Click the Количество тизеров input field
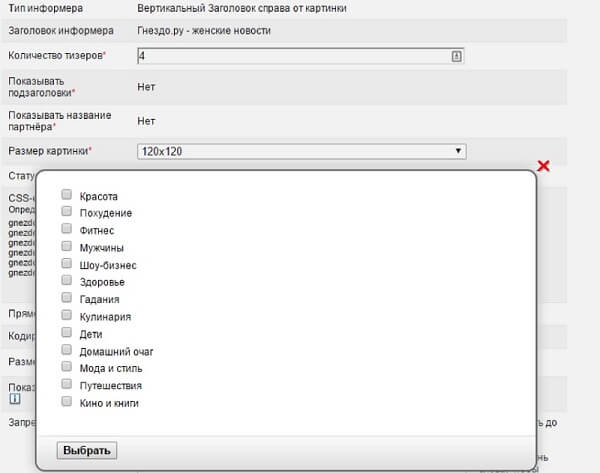 (290, 57)
